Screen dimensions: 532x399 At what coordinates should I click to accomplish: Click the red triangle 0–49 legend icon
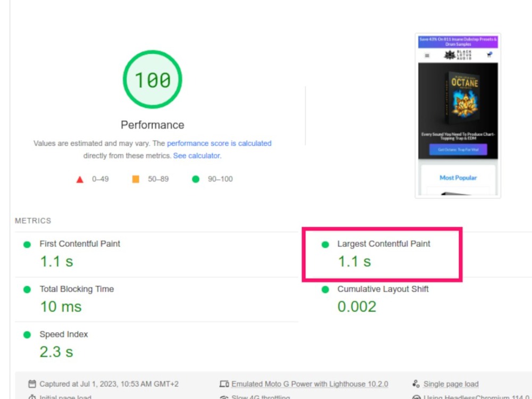click(80, 179)
